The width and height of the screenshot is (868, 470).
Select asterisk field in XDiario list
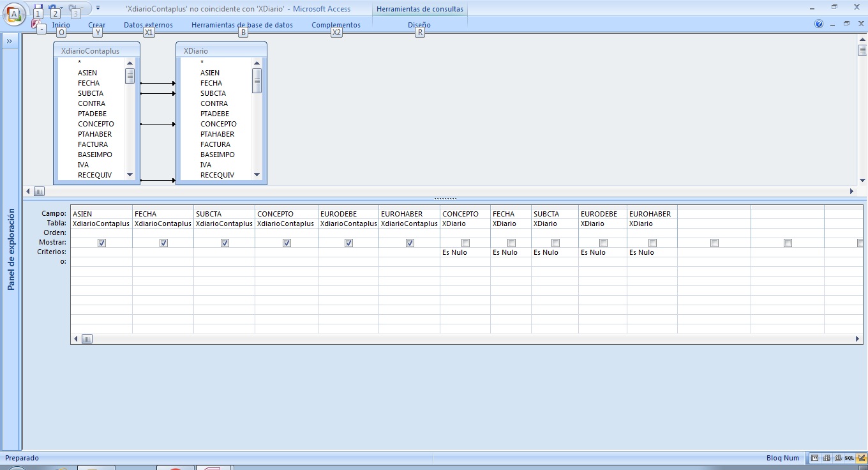click(202, 63)
